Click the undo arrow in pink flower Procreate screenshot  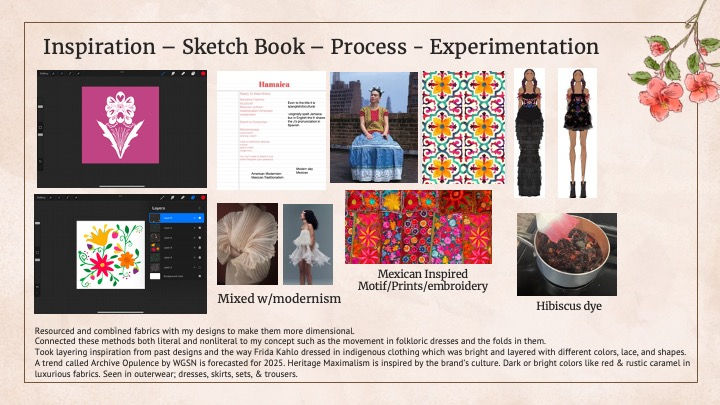coord(40,161)
